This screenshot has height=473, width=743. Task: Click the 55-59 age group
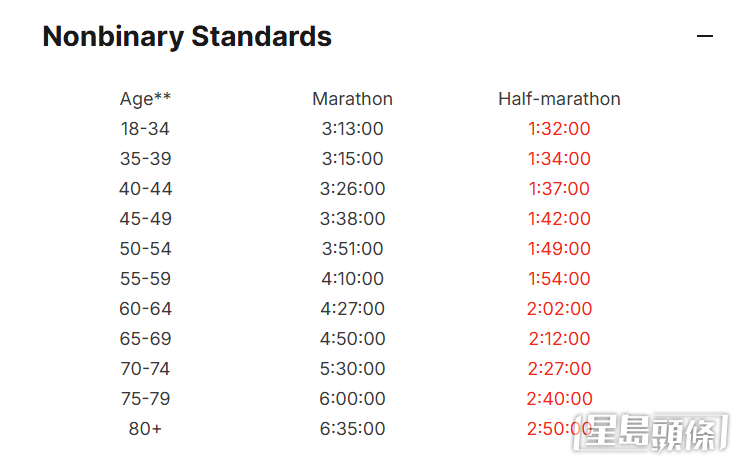(145, 279)
